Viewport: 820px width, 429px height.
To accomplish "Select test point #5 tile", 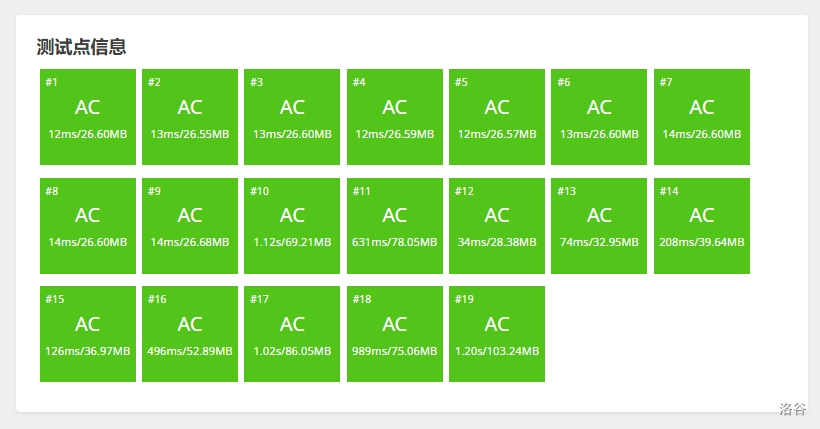I will (497, 117).
